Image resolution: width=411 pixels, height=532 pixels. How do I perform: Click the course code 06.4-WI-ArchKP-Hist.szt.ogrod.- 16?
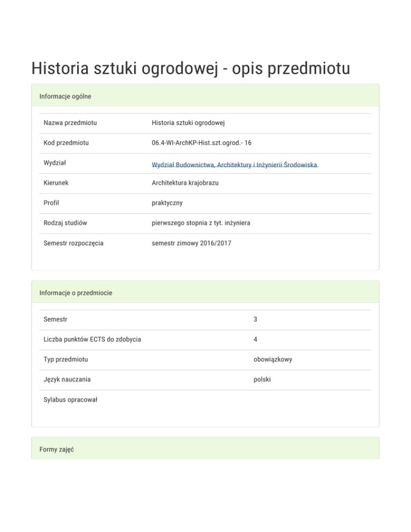202,143
